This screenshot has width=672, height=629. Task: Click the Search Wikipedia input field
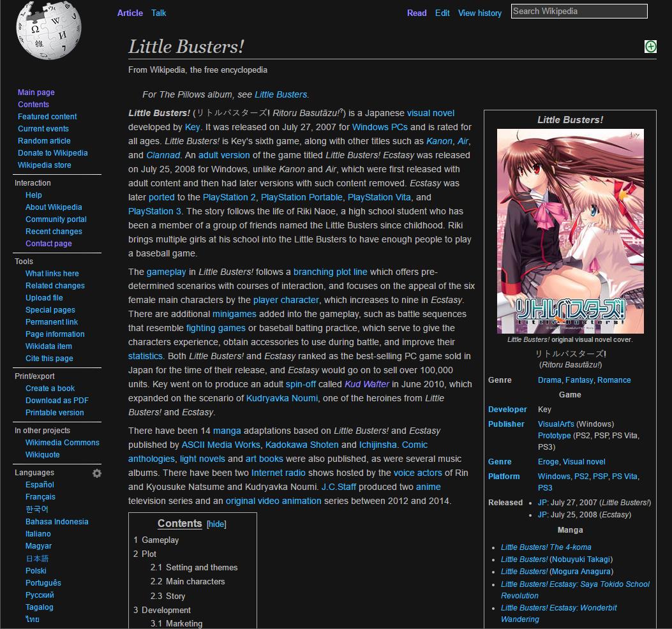(x=578, y=11)
